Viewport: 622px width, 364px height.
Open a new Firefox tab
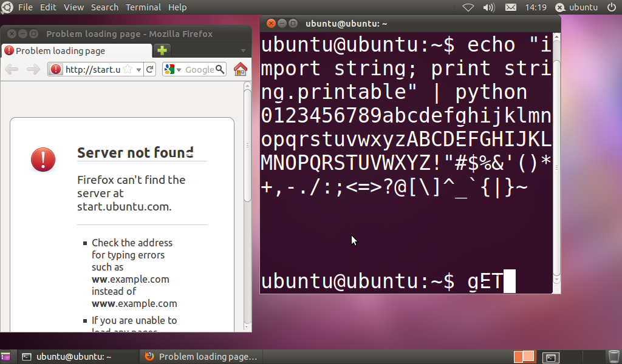[x=162, y=50]
